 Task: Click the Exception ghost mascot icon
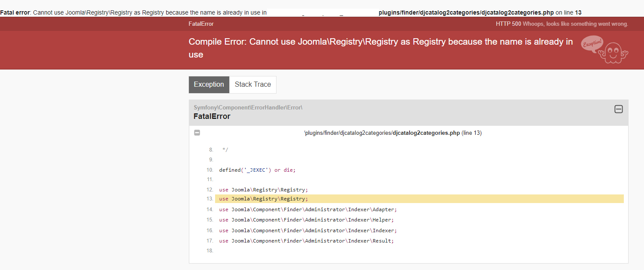tap(605, 50)
